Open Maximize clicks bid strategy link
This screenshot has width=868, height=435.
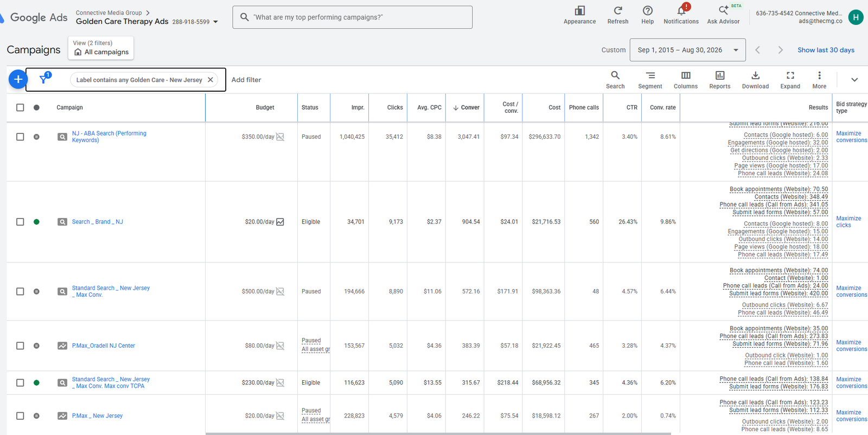pyautogui.click(x=848, y=222)
